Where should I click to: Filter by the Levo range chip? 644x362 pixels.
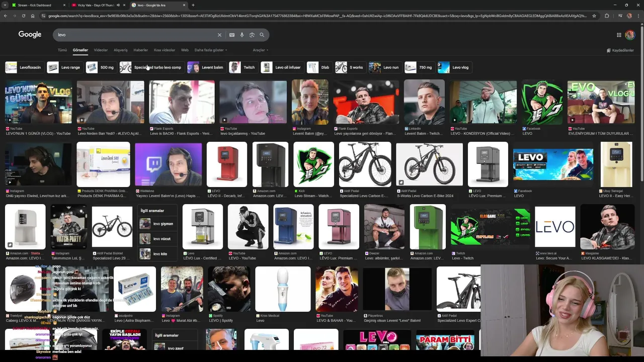coord(64,67)
